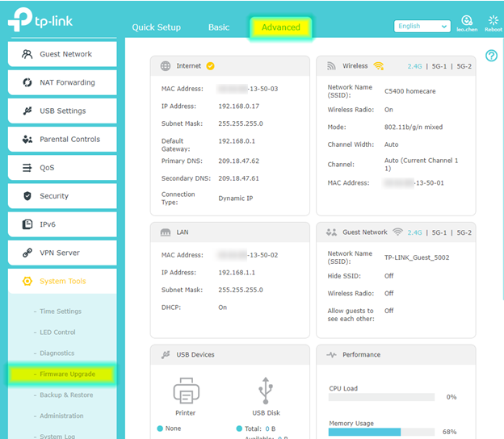Open Parental Controls in sidebar
The image size is (504, 439).
(x=62, y=139)
